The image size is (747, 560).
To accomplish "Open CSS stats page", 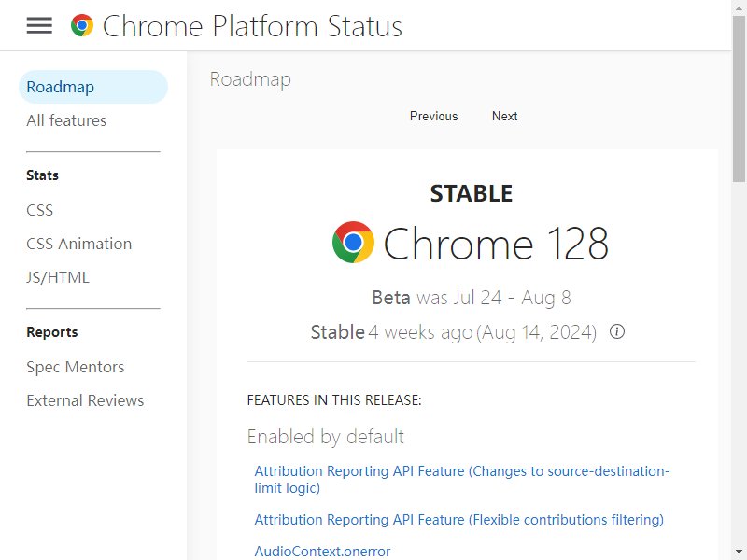I will point(39,210).
